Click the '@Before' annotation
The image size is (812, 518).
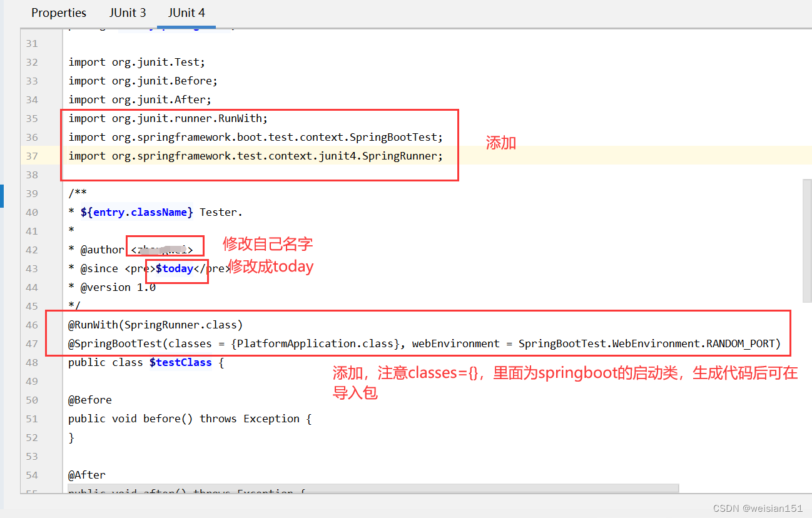point(90,400)
